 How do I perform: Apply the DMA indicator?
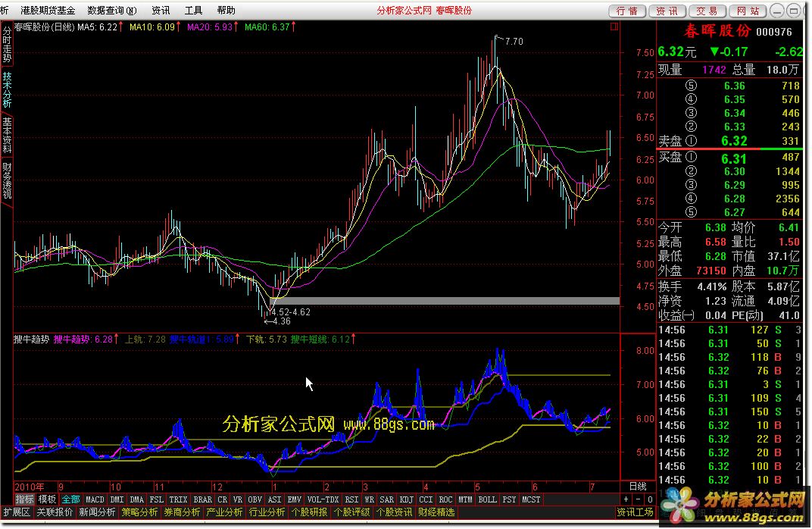[x=136, y=499]
